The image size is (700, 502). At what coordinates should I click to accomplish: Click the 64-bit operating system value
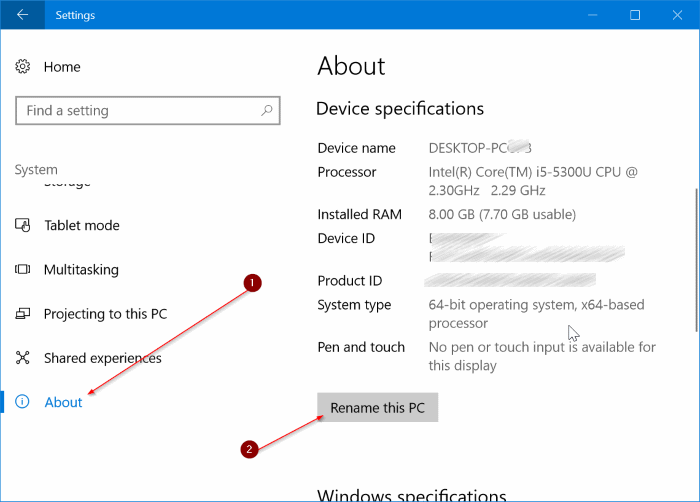[x=536, y=314]
